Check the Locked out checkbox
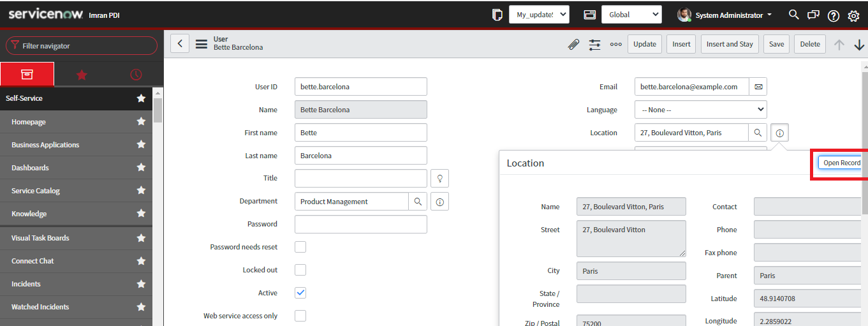This screenshot has height=326, width=868. 300,270
